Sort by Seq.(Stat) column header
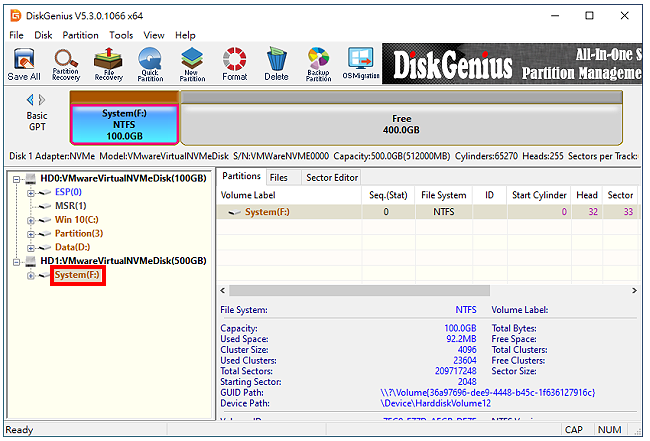This screenshot has height=441, width=650. click(388, 195)
